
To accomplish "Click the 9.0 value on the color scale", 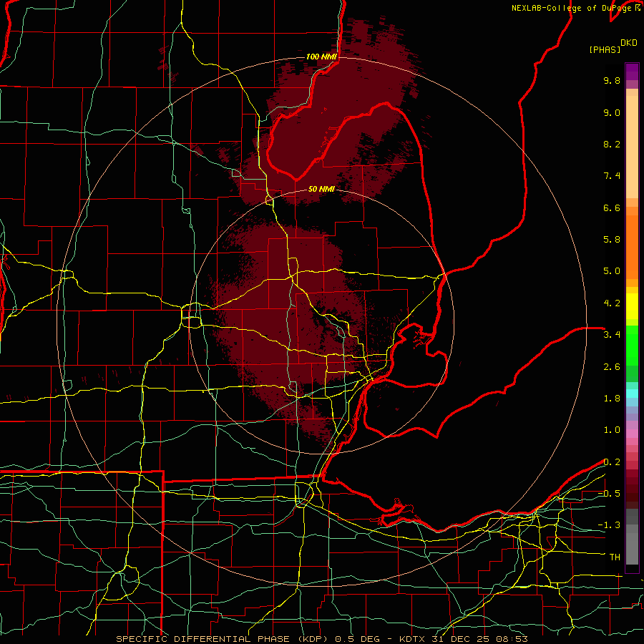I will tap(612, 112).
